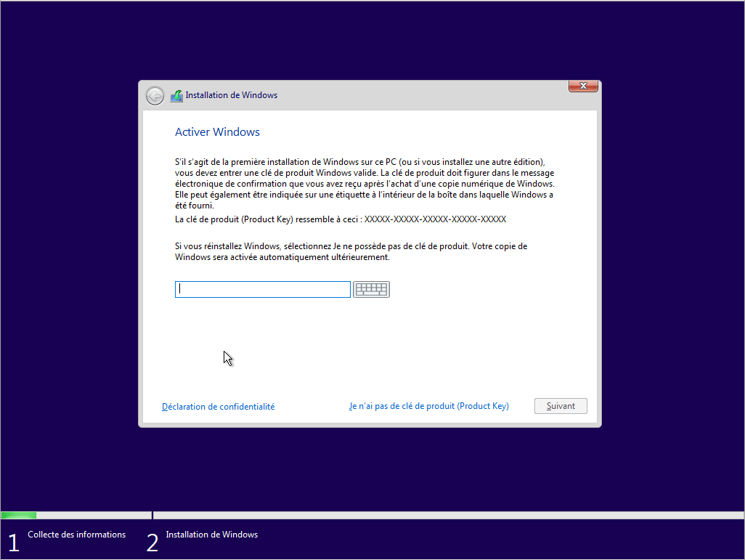Select "Je n'ai pas de clé de produit" link
Screen dimensions: 745x560
(428, 407)
